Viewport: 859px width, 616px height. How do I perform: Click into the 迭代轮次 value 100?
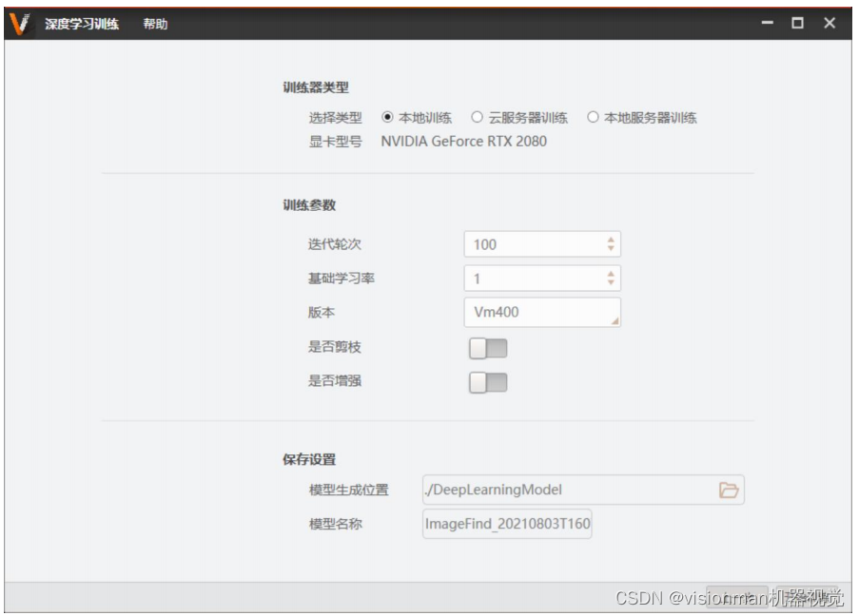click(533, 244)
